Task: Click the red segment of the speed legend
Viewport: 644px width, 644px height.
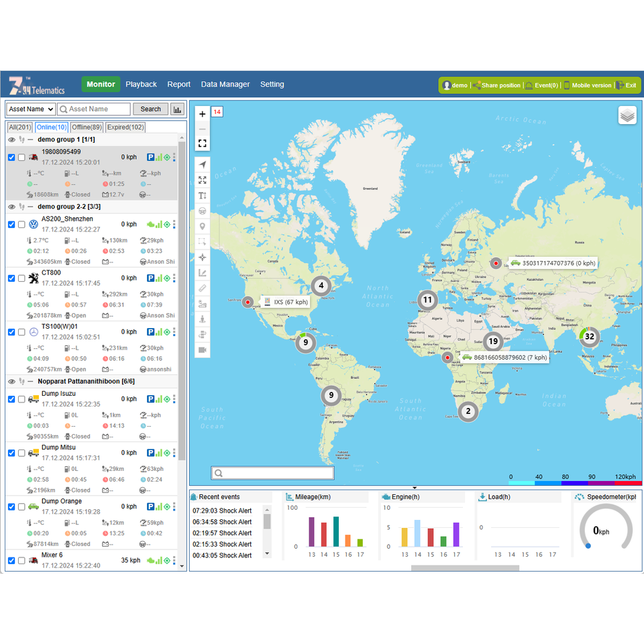Action: 628,484
